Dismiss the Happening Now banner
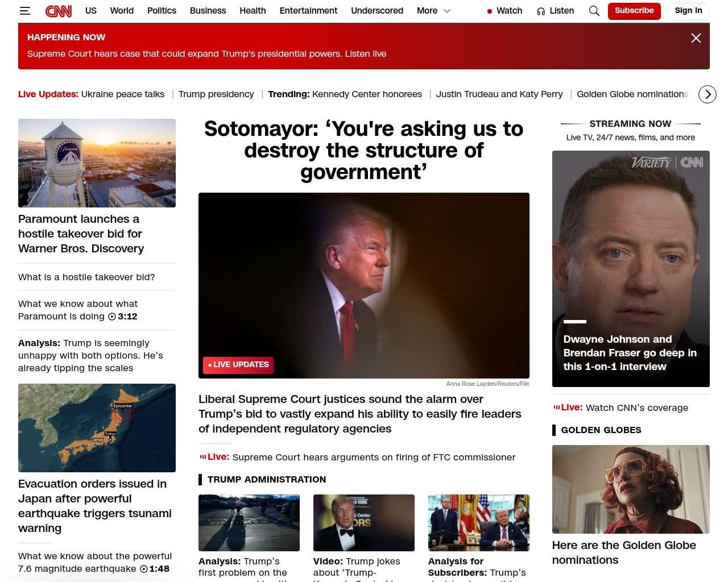Viewport: 728px width, 582px height. 696,38
